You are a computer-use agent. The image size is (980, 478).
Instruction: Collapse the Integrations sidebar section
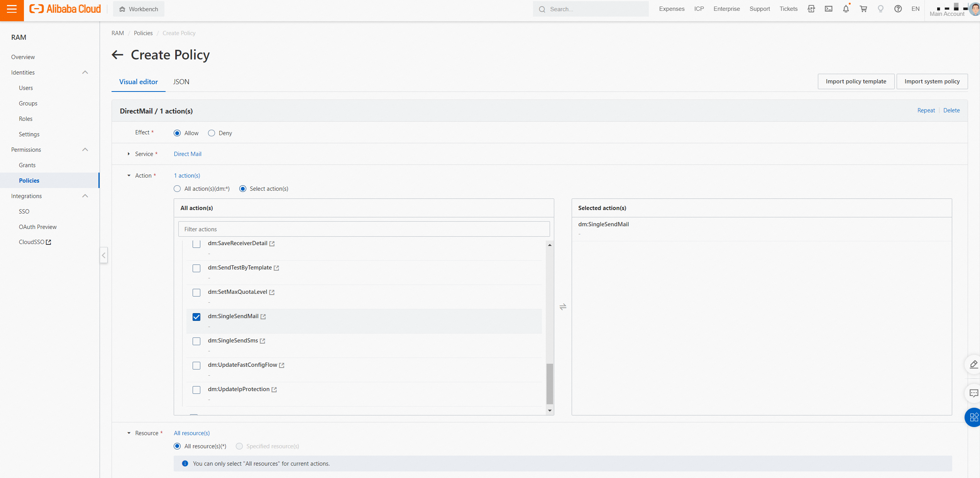[85, 196]
